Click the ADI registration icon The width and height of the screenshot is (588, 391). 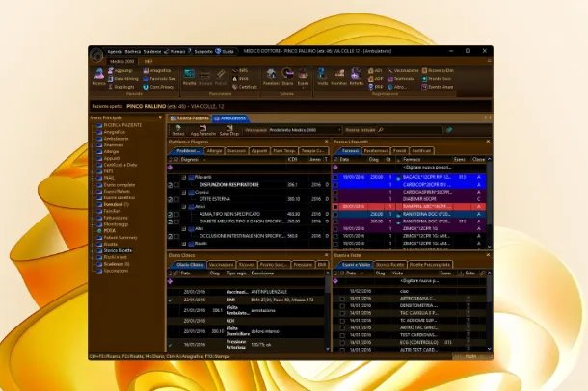point(375,70)
